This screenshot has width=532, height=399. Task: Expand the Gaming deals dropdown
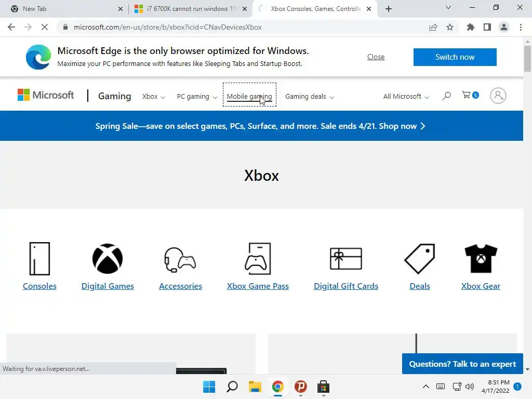tap(310, 96)
